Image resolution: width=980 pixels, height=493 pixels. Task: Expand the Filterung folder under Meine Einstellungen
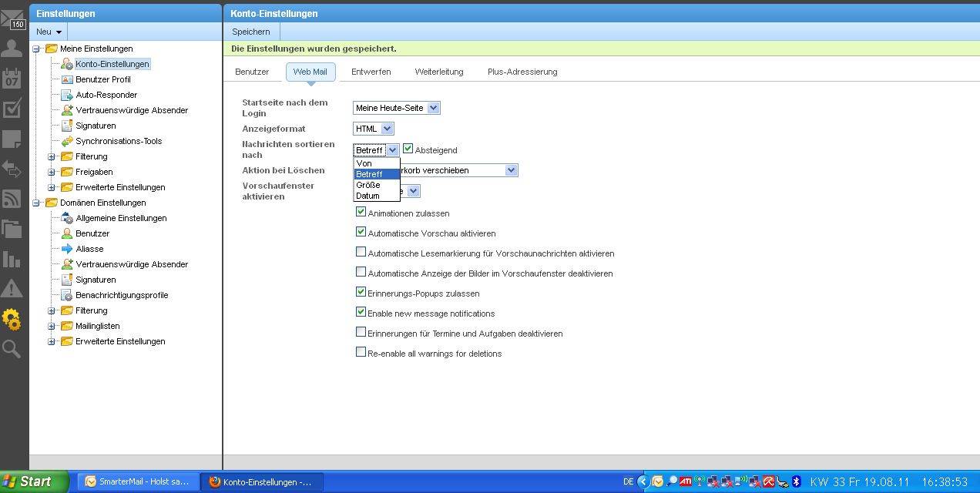pyautogui.click(x=52, y=156)
